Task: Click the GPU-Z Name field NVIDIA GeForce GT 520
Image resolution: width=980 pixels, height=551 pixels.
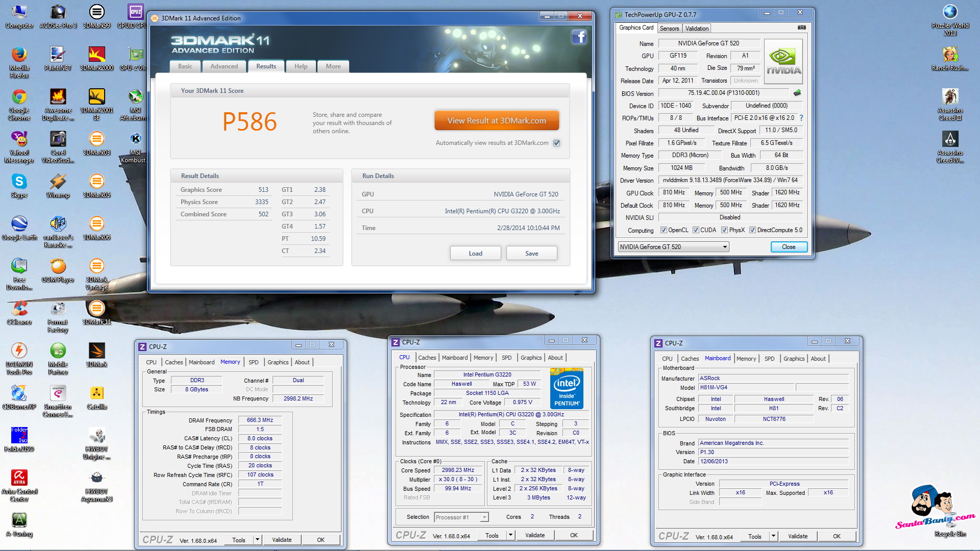Action: (708, 43)
